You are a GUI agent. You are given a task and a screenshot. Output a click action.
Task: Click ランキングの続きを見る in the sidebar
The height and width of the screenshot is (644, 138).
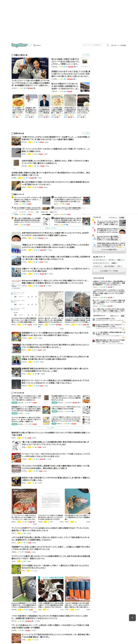tap(109, 250)
